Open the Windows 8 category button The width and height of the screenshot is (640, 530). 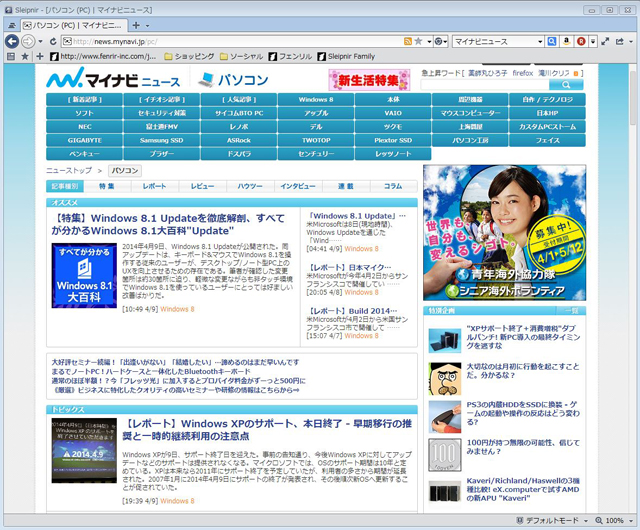[316, 100]
